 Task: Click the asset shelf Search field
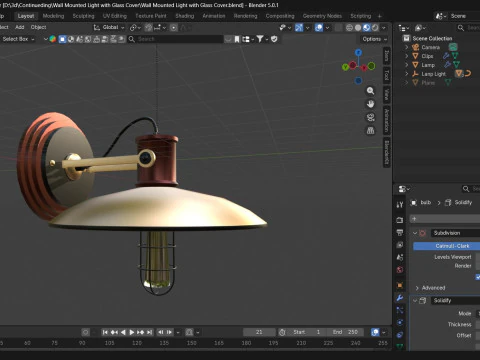(x=176, y=39)
